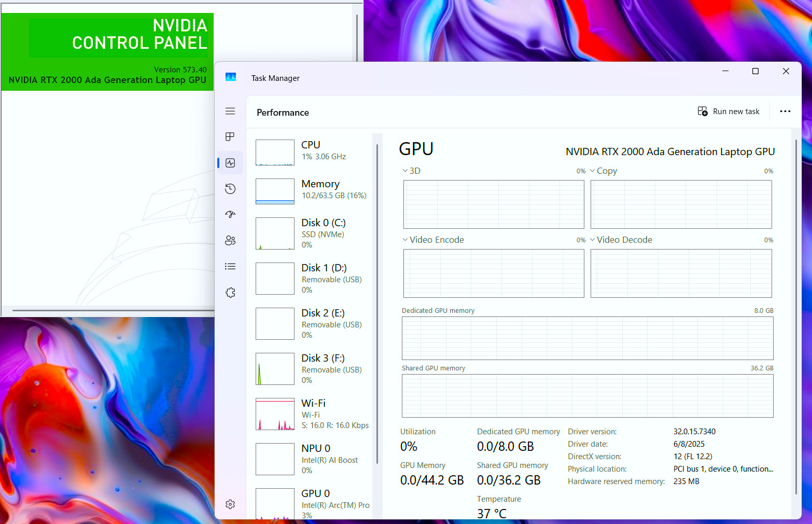Open the Processes page icon
The height and width of the screenshot is (524, 812).
coord(230,136)
